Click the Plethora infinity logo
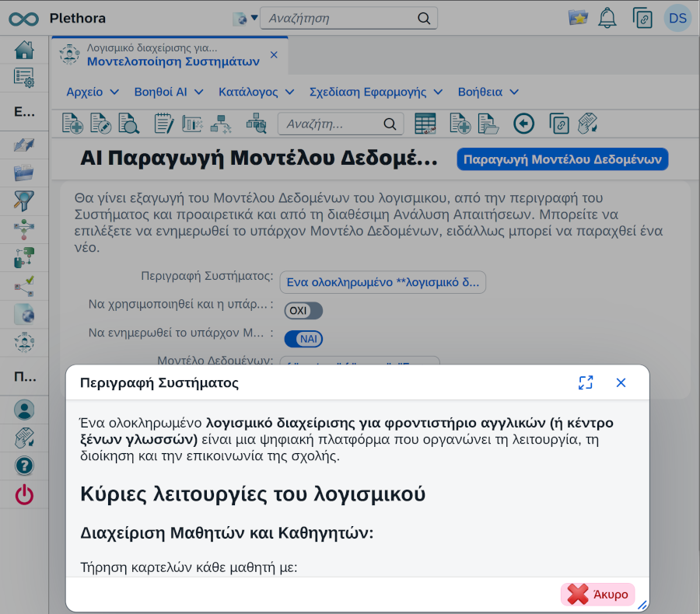Viewport: 700px width, 614px height. click(23, 19)
